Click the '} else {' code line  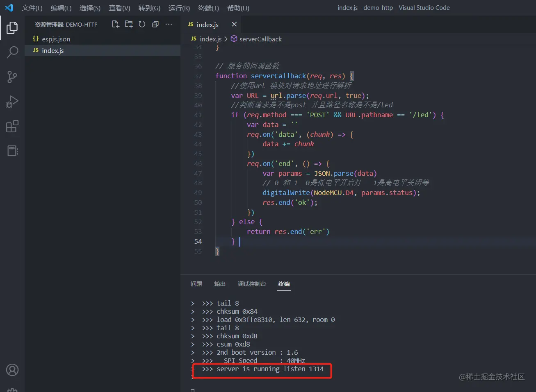coord(247,222)
